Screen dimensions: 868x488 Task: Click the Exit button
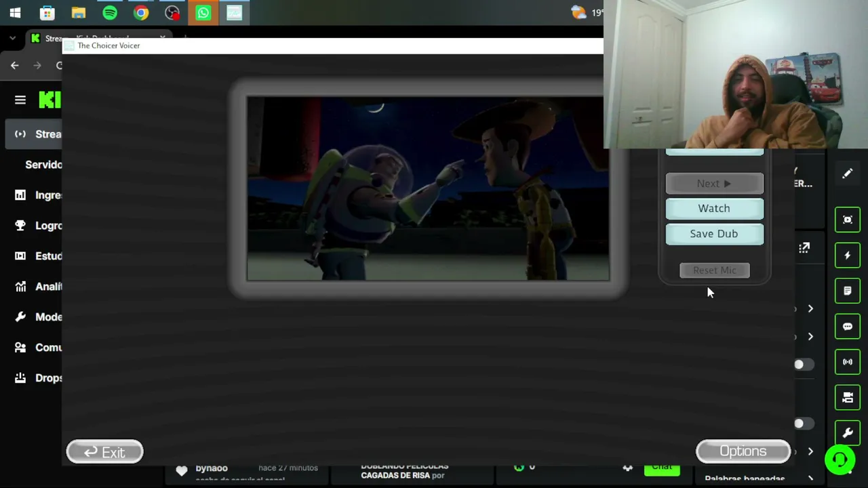point(104,452)
